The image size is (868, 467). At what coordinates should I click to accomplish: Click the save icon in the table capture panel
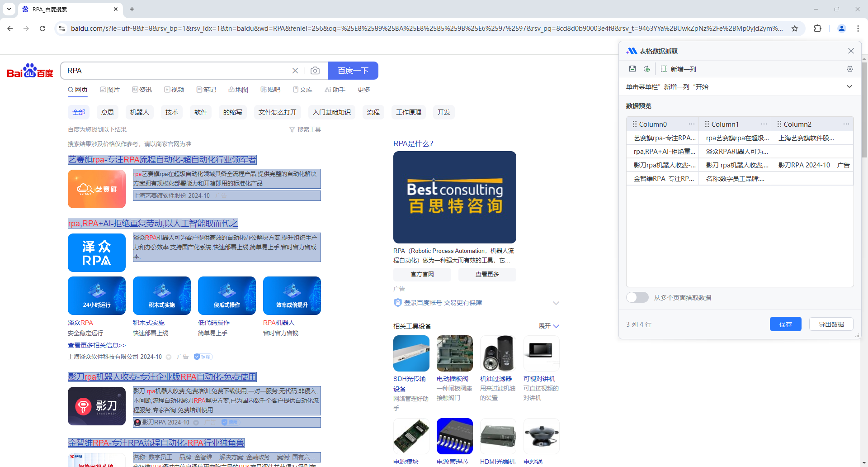[632, 69]
